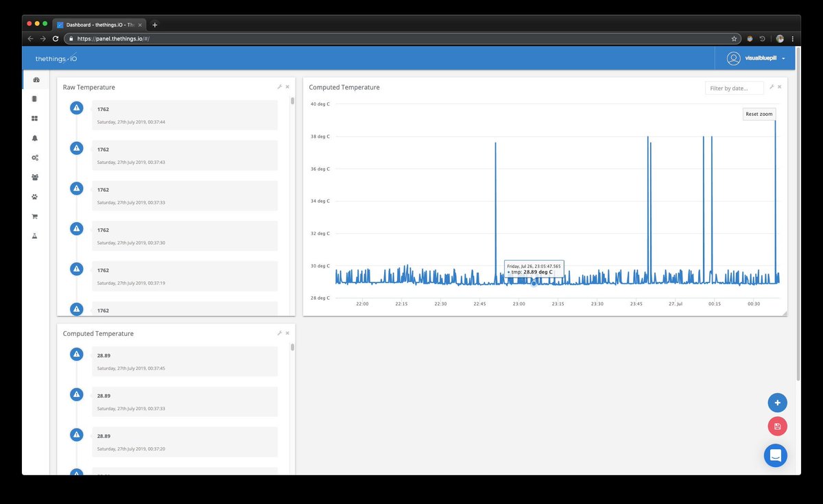Click the lower Computed Temperature list scrollbar
823x504 pixels.
pyautogui.click(x=292, y=348)
